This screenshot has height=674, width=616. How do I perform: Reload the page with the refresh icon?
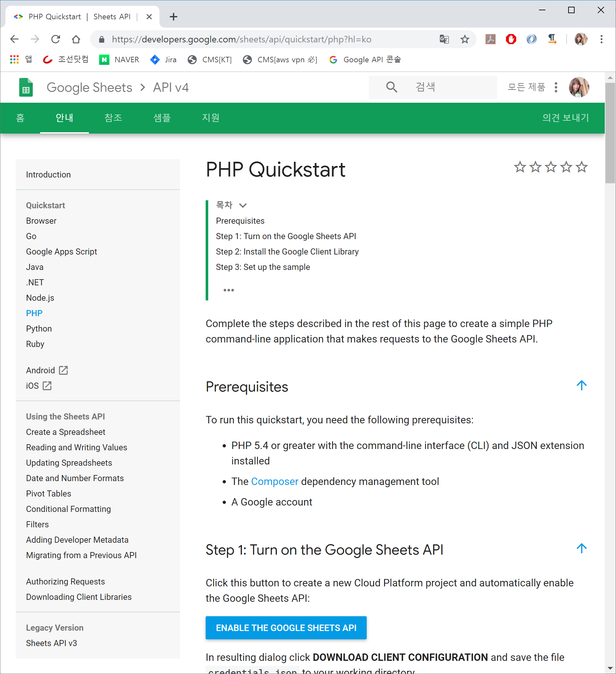[56, 39]
